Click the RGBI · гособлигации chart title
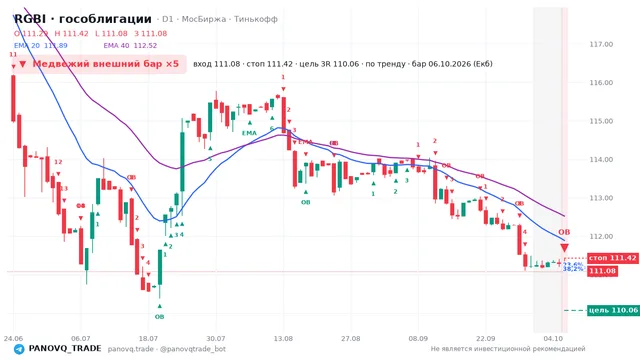Image resolution: width=640 pixels, height=360 pixels. 83,19
